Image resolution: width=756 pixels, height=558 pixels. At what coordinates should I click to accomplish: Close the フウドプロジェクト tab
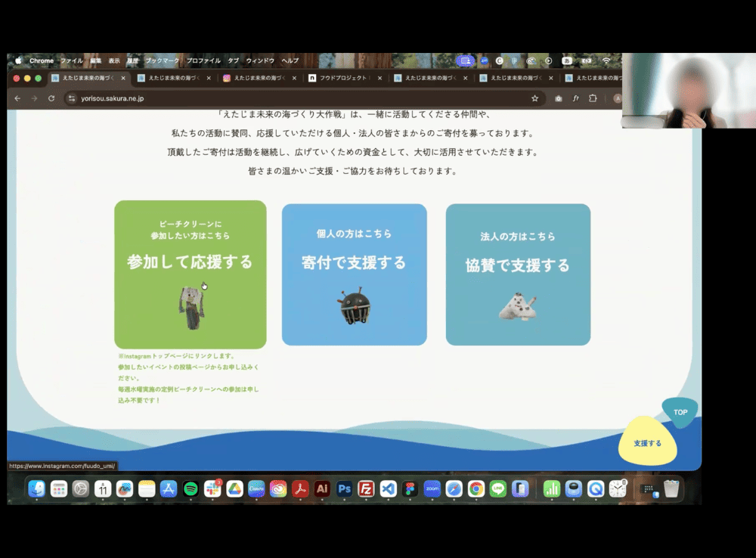380,78
